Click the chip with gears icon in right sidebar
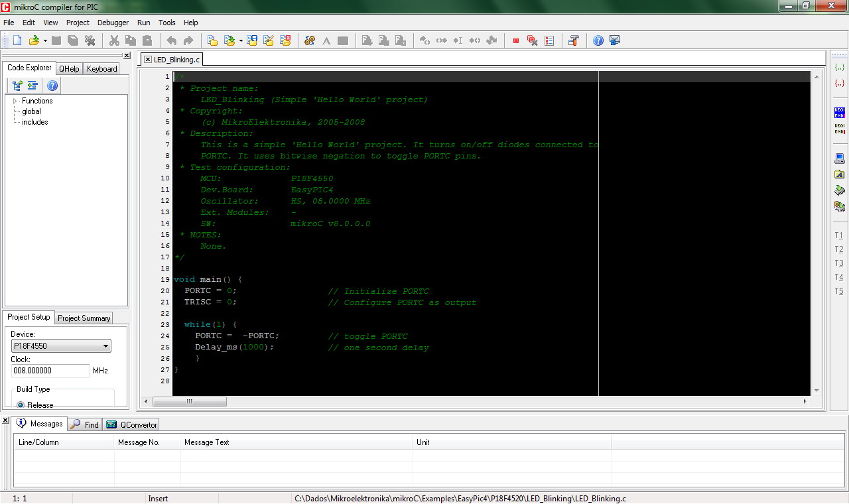This screenshot has height=504, width=849. (840, 206)
